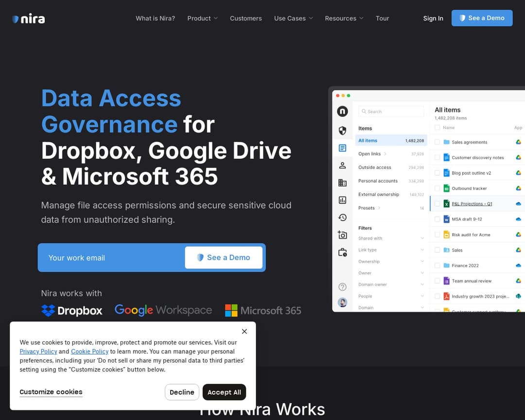
Task: Decline cookies
Action: tap(182, 392)
